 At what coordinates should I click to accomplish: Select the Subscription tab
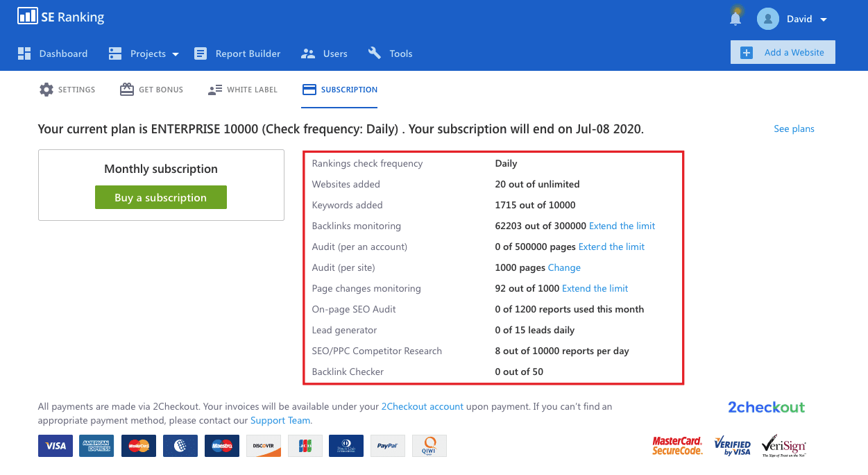tap(349, 90)
